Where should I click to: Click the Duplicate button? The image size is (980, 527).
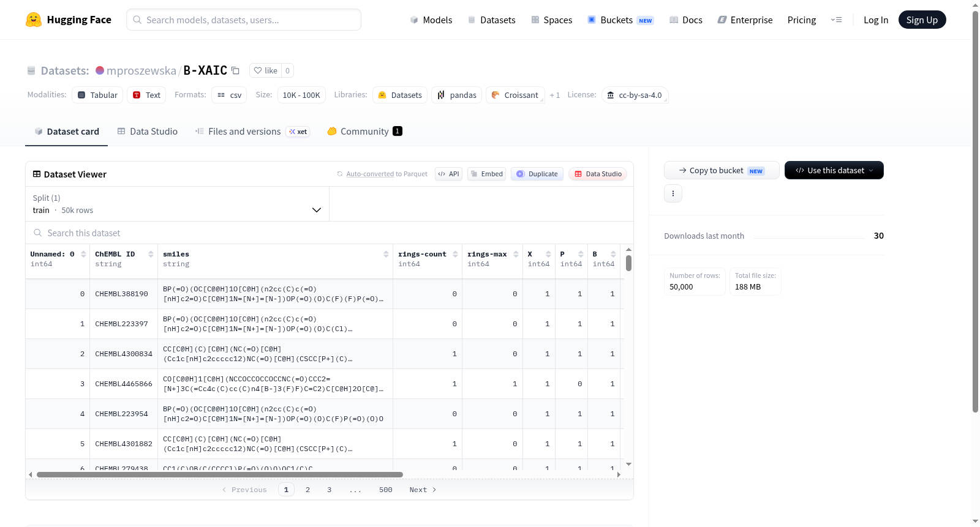[537, 174]
